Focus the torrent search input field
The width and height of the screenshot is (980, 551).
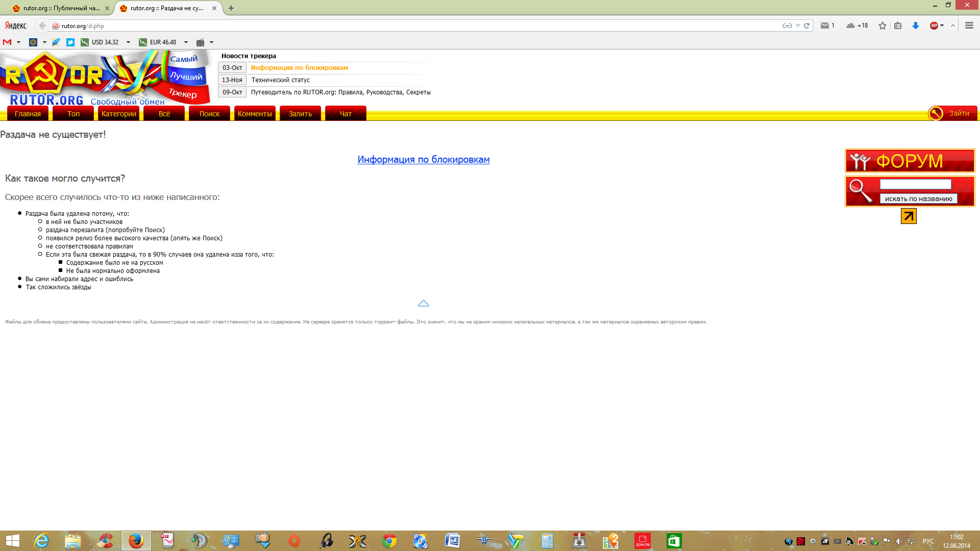point(915,184)
